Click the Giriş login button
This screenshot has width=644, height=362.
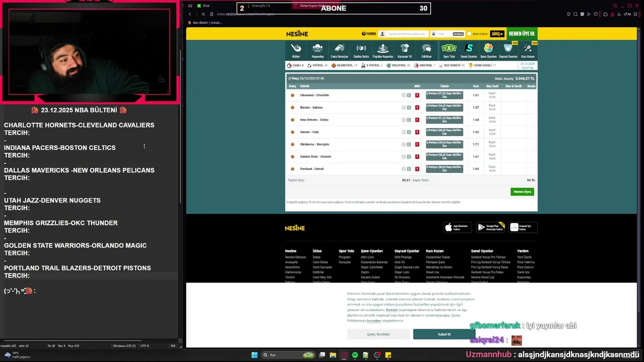click(497, 34)
